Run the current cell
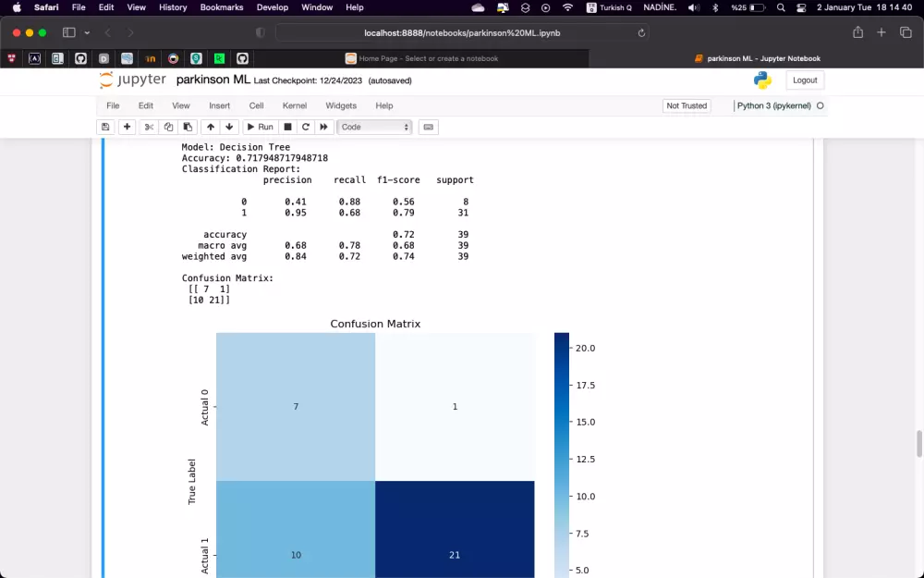This screenshot has width=924, height=578. (x=260, y=127)
